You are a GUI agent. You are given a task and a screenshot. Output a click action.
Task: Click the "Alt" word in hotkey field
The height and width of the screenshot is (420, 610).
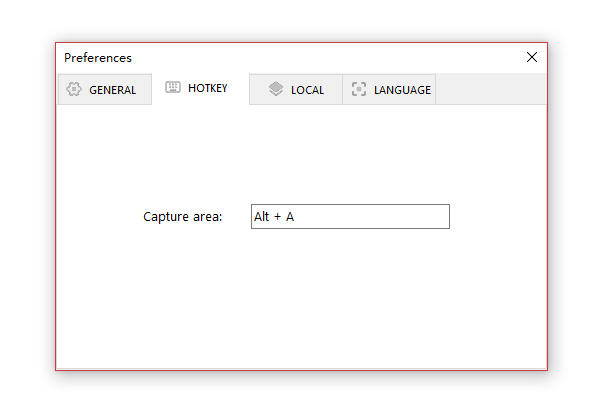[x=261, y=217]
